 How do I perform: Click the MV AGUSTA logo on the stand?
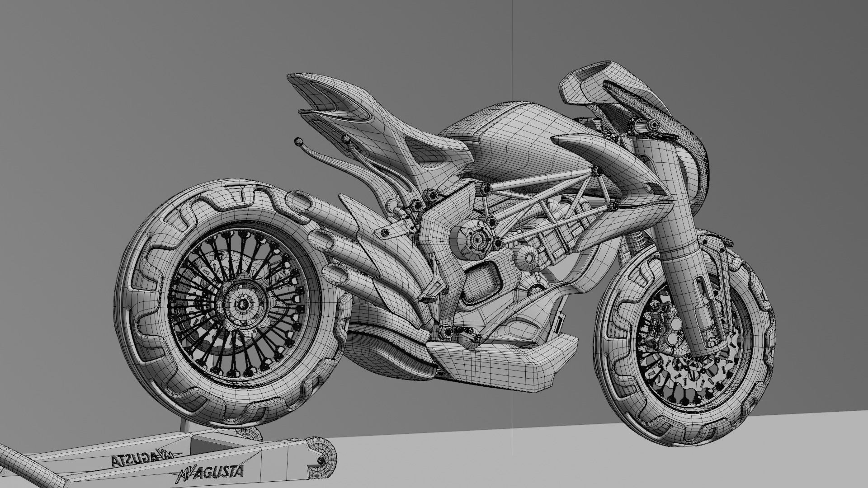click(208, 473)
